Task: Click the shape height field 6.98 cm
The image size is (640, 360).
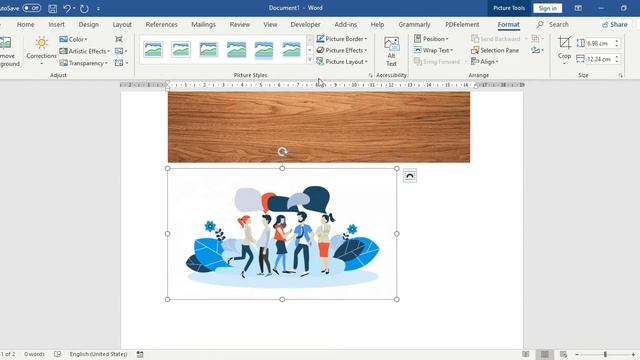Action: click(600, 43)
